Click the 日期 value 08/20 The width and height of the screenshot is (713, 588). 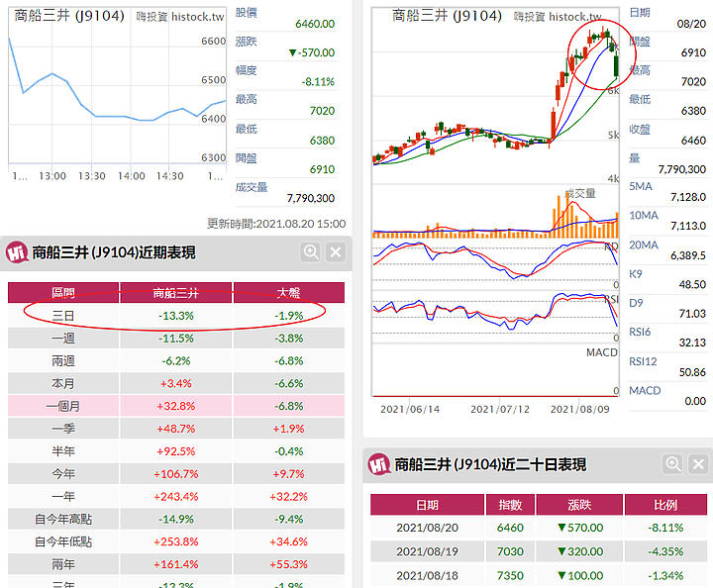coord(691,24)
